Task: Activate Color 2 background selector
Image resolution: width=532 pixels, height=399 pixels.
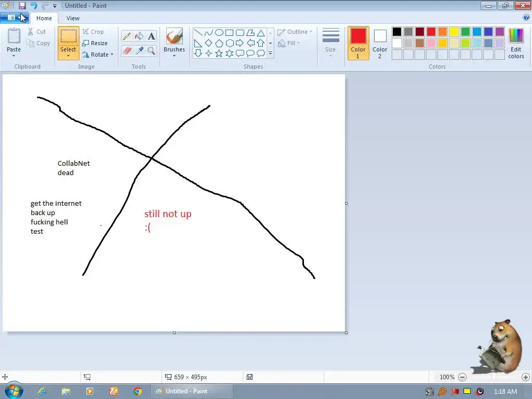Action: coord(380,43)
